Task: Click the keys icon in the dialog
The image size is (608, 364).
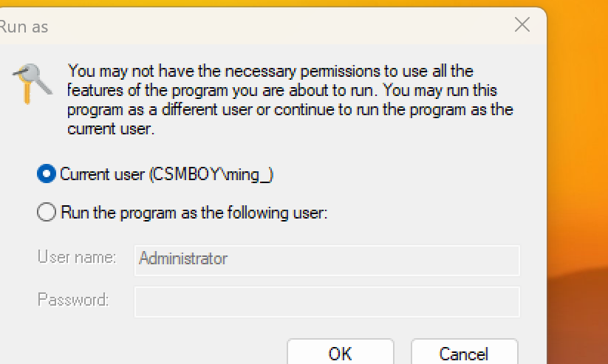Action: pos(33,83)
